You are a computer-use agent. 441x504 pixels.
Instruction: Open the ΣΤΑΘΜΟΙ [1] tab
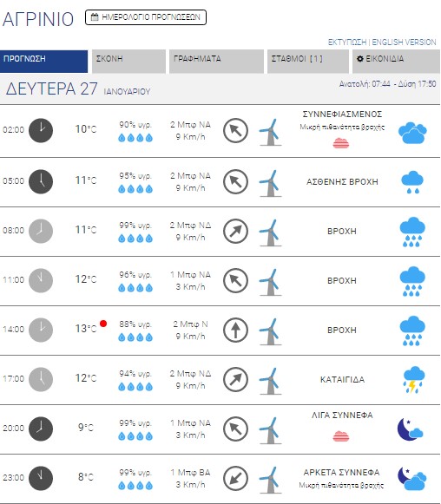(x=308, y=62)
